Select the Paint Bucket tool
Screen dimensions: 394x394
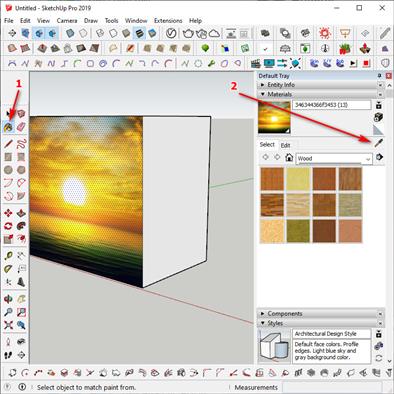point(8,127)
